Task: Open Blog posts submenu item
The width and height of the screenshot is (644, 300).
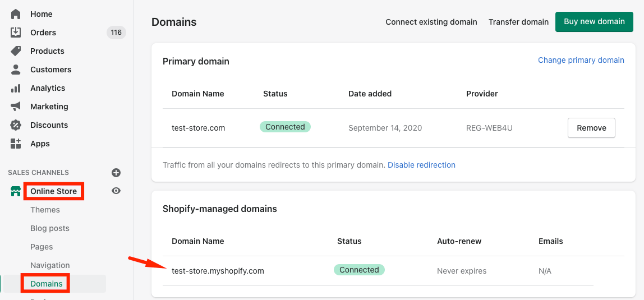Action: 50,228
